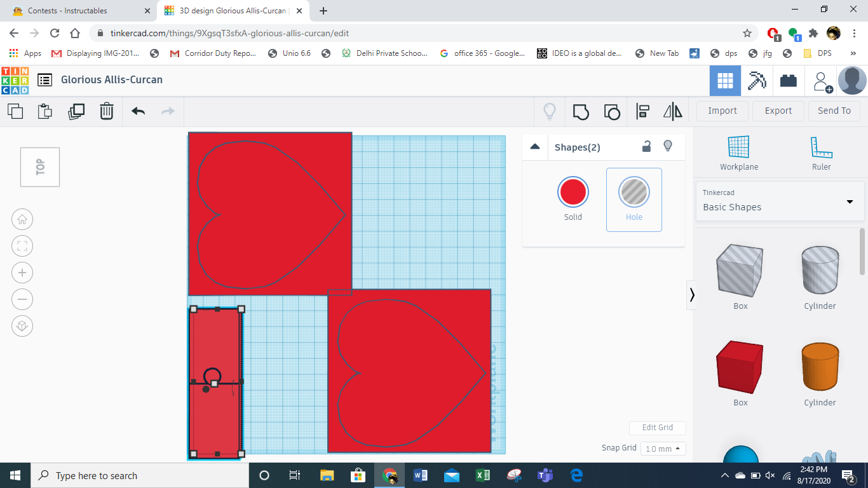Image resolution: width=868 pixels, height=488 pixels.
Task: Open the office 365 - Google bookmark
Action: tap(482, 53)
